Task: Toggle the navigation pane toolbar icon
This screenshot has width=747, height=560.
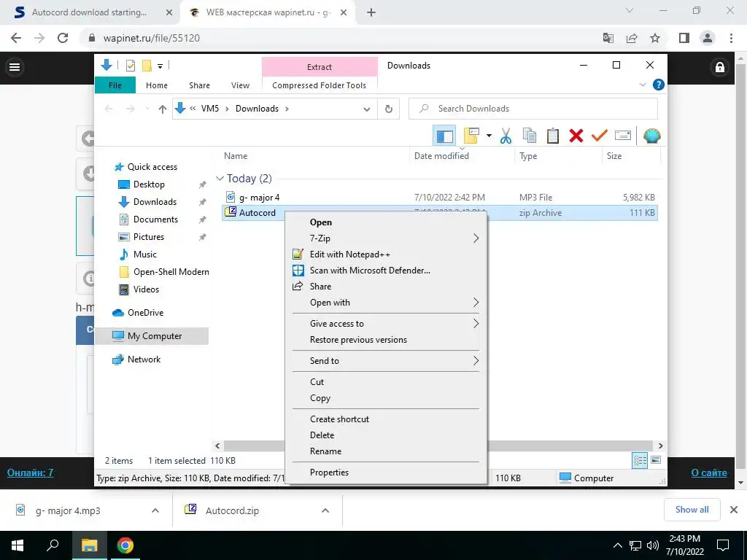Action: (x=444, y=136)
